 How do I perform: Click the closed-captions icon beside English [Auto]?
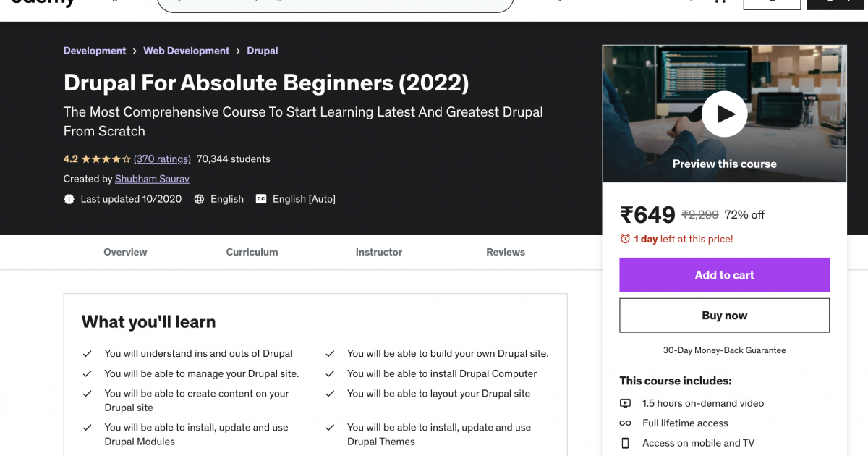tap(260, 198)
